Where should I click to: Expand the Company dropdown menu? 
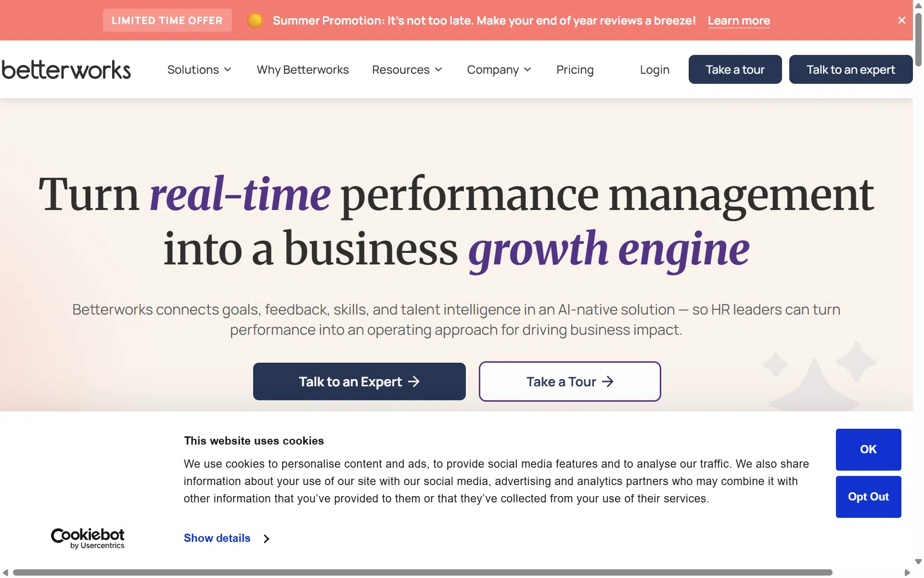click(x=499, y=70)
